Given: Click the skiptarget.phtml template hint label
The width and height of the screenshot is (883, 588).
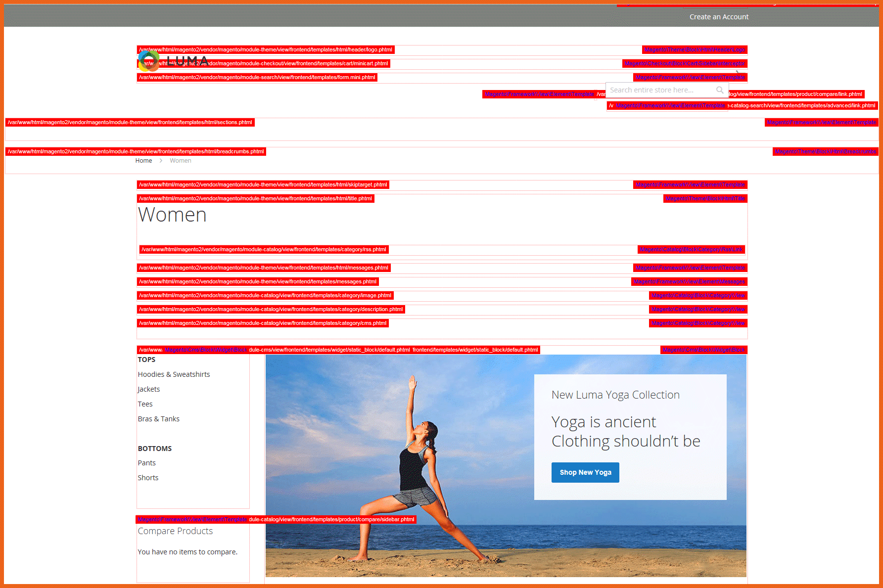Looking at the screenshot, I should click(263, 184).
